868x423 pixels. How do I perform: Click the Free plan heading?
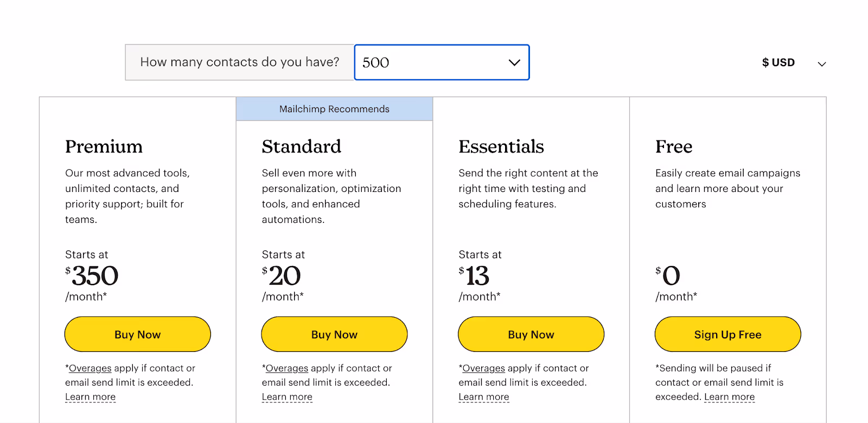click(x=674, y=146)
